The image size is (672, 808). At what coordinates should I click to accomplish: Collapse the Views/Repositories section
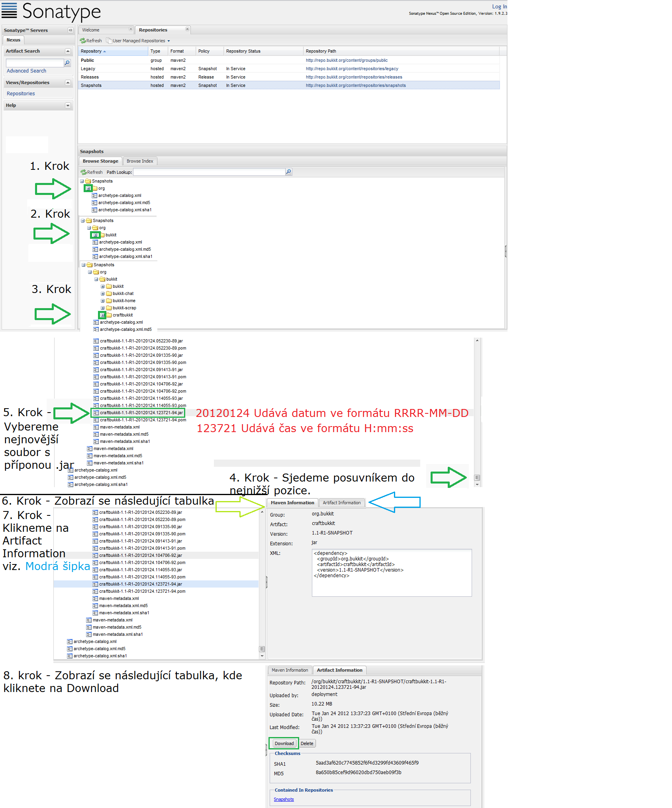[68, 83]
